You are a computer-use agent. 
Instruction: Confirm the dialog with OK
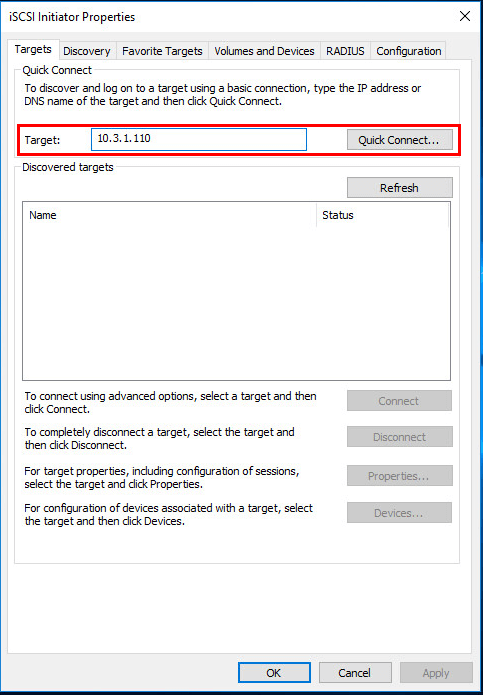[x=274, y=673]
